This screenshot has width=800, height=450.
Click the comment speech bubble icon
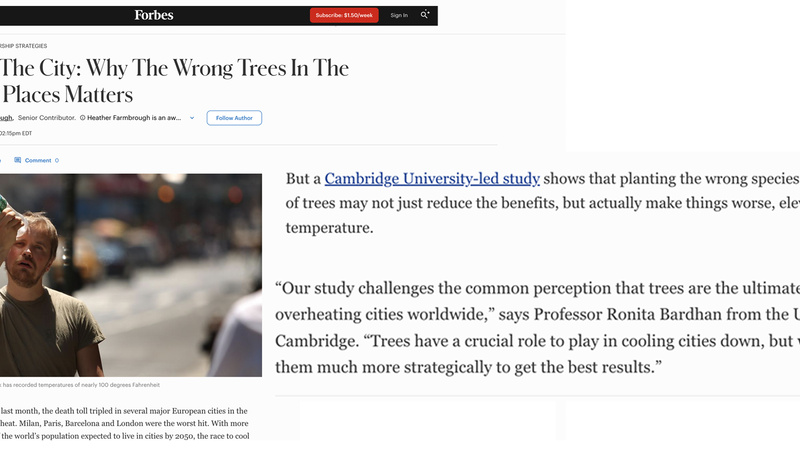click(18, 160)
